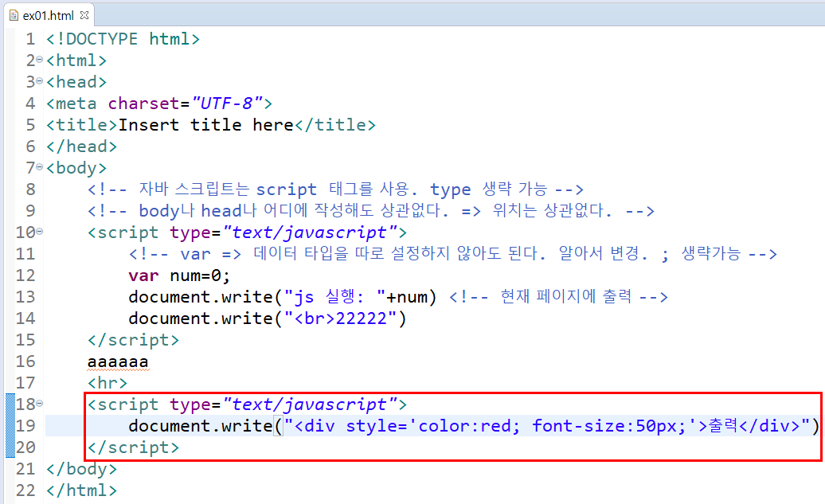This screenshot has height=504, width=825.
Task: Click the comment on line 9 about body나 head나
Action: tap(371, 211)
